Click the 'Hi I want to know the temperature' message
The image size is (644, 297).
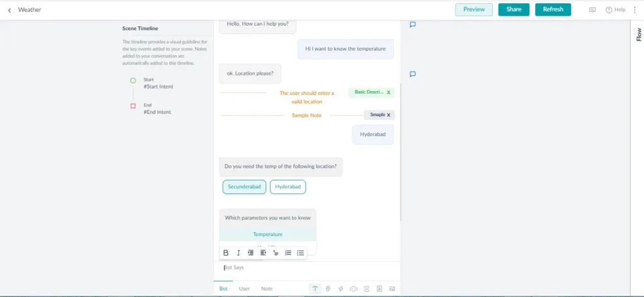345,49
